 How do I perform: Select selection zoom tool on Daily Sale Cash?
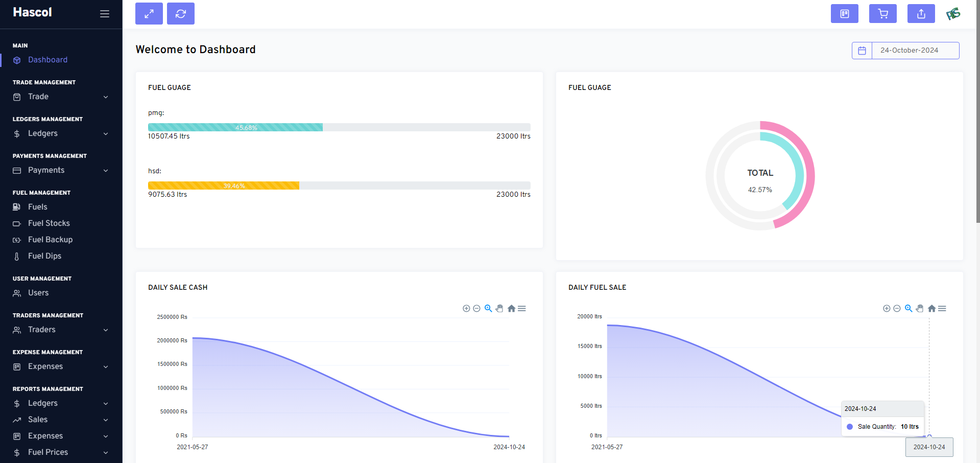(x=488, y=309)
